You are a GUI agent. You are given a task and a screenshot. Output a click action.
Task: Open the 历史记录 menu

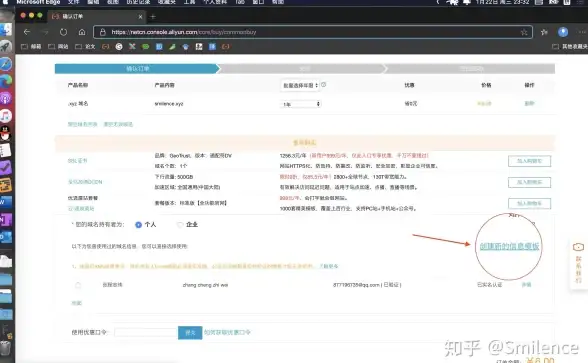138,2
